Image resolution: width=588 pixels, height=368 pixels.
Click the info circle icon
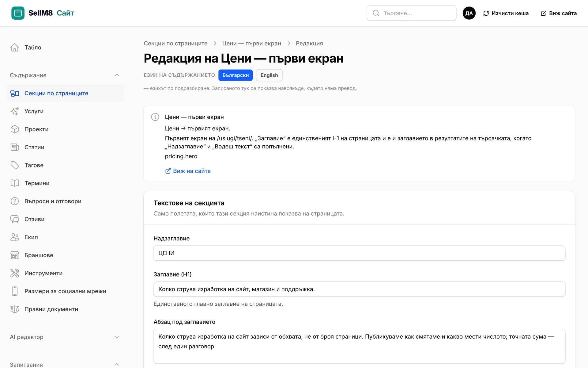point(155,117)
